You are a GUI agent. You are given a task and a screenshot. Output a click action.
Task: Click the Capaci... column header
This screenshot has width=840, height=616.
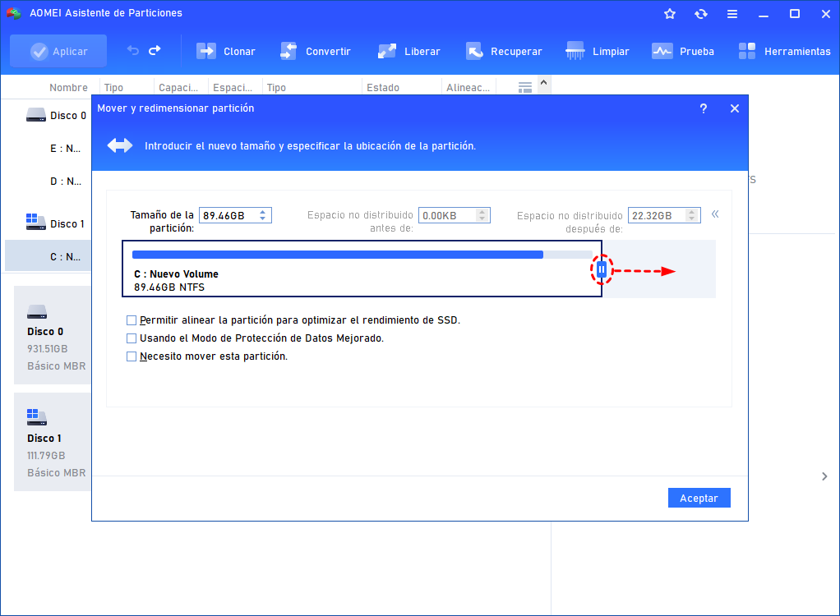point(178,88)
